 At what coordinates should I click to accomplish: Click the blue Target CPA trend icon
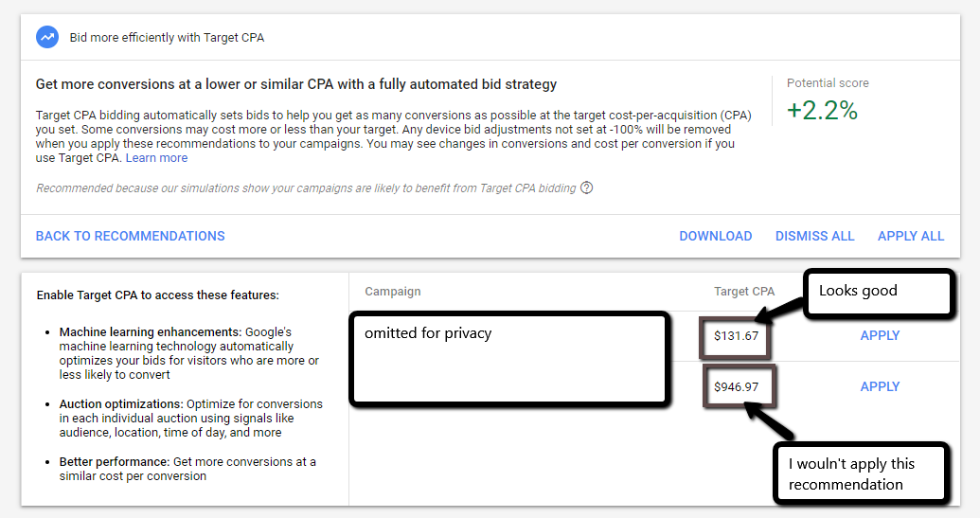pos(46,37)
